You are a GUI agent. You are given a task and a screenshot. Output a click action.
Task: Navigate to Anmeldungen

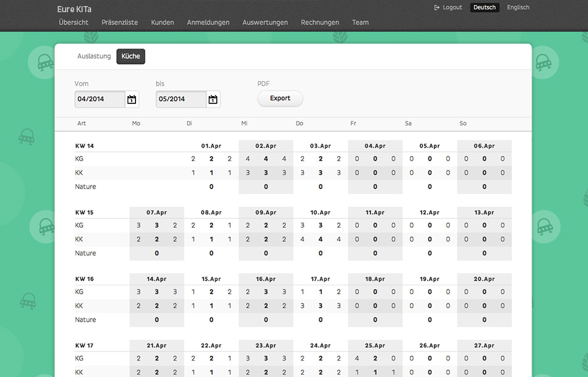pos(208,22)
